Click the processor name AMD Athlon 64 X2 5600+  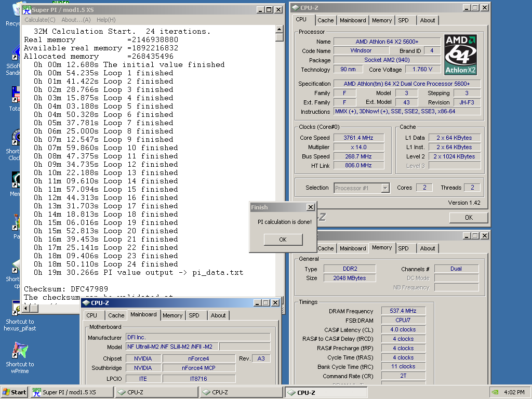(387, 42)
